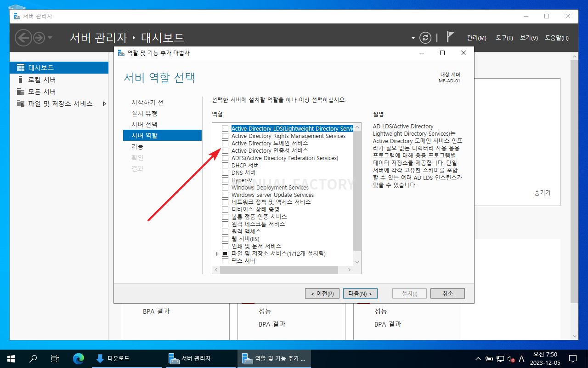588x368 pixels.
Task: Check Windows Deployment Services checkbox
Action: click(x=225, y=188)
